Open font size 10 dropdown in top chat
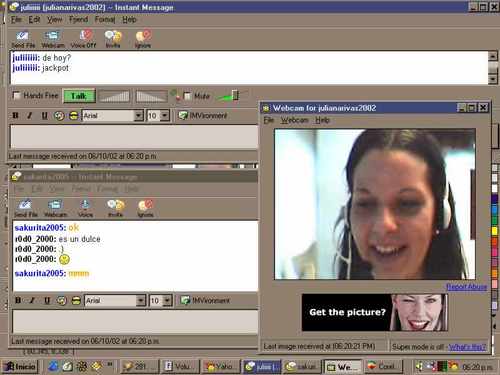Screen dimensions: 500x375 coord(165,116)
